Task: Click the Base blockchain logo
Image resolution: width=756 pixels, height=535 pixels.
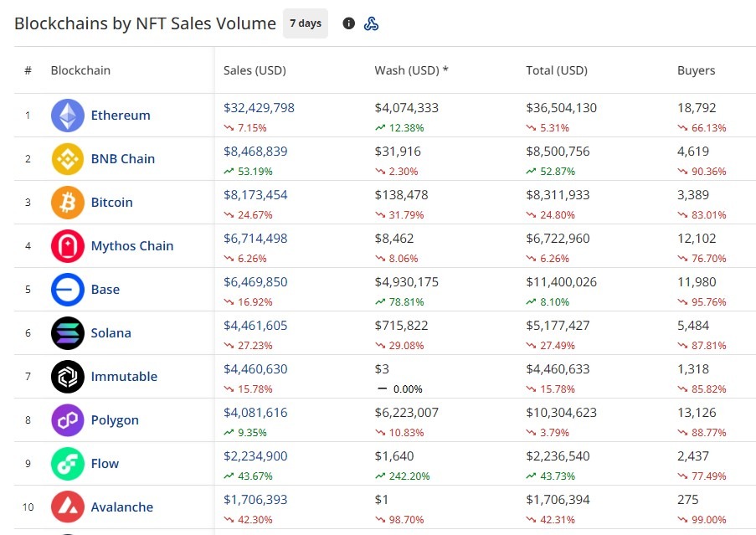Action: (67, 290)
